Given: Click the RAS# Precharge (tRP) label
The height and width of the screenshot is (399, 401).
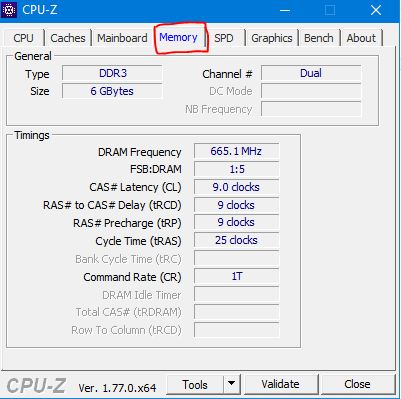Looking at the screenshot, I should [127, 223].
